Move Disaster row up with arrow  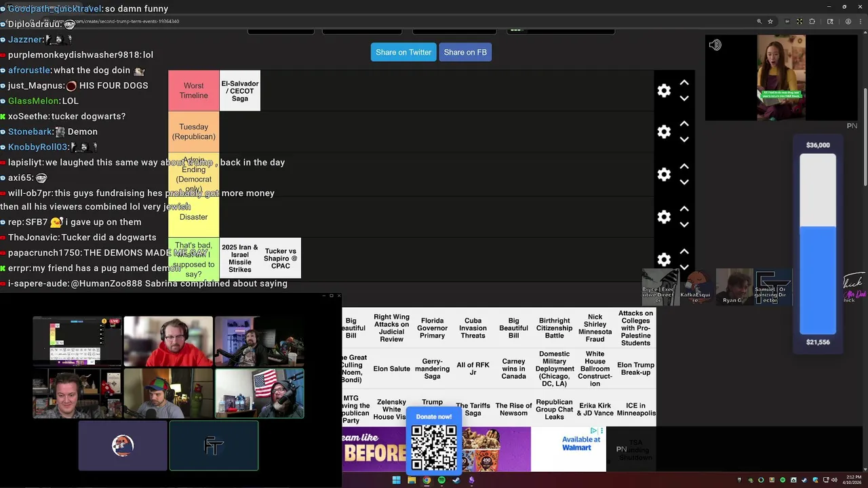pyautogui.click(x=684, y=209)
